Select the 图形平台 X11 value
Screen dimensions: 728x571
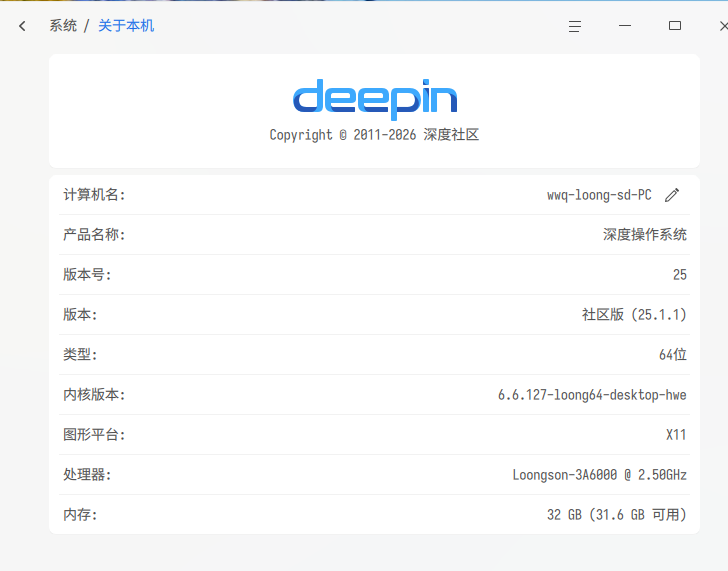point(676,435)
